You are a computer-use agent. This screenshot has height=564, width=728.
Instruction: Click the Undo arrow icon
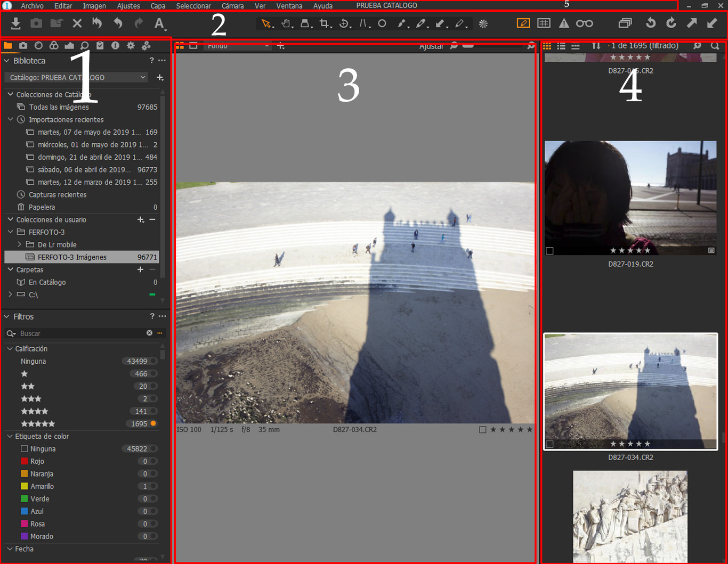coord(118,23)
